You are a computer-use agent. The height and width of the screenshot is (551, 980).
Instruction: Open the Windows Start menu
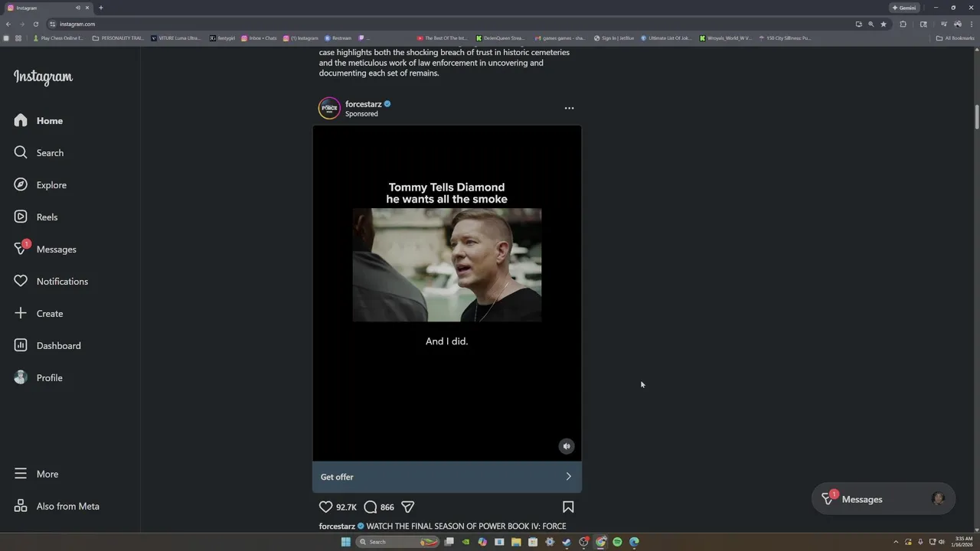(345, 542)
